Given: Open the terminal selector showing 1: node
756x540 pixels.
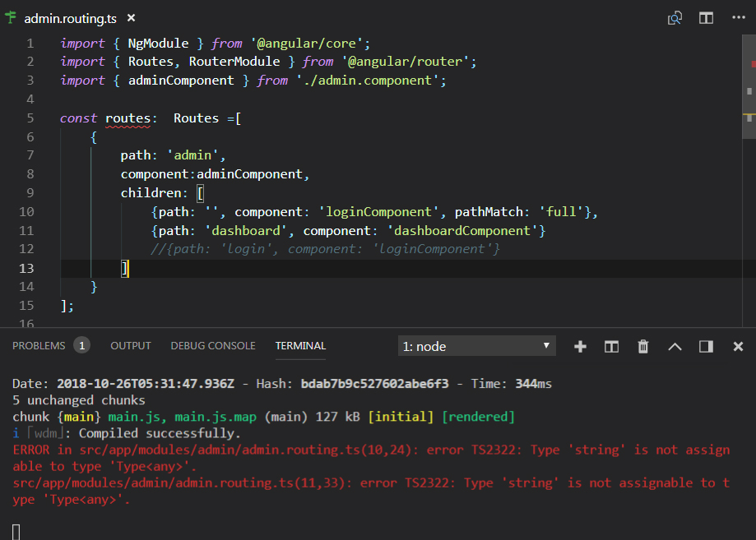Looking at the screenshot, I should 469,345.
